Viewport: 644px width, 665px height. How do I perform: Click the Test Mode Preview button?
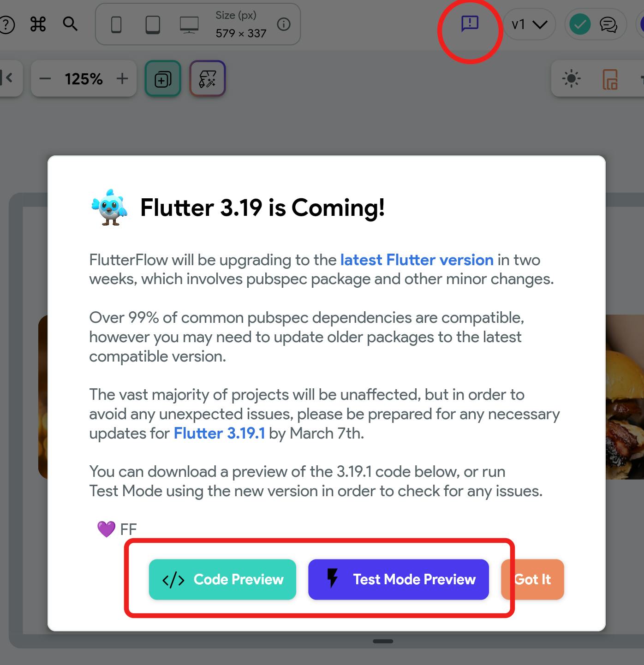coord(399,580)
